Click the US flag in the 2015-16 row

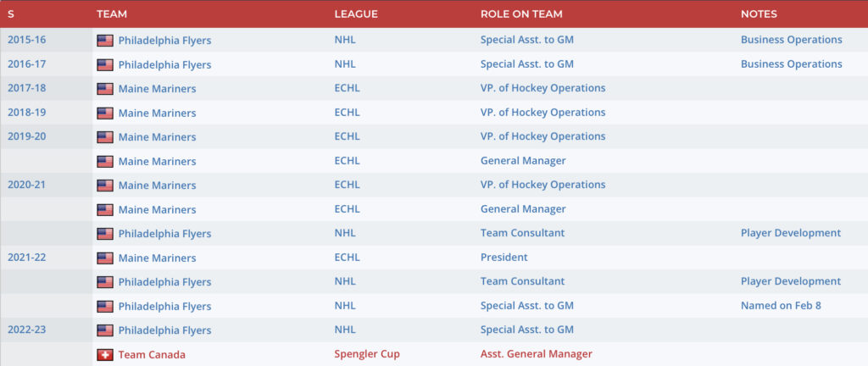(x=105, y=40)
